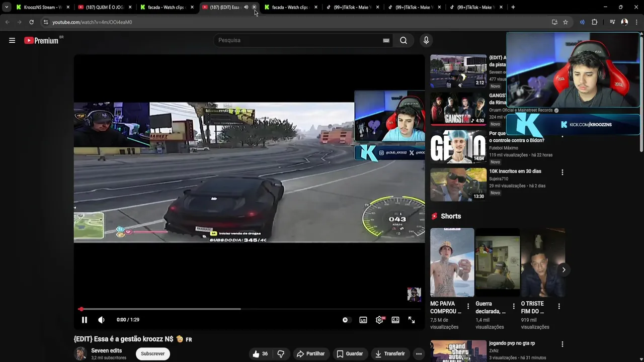Like the video with 36 likes
The height and width of the screenshot is (362, 644).
click(x=261, y=354)
